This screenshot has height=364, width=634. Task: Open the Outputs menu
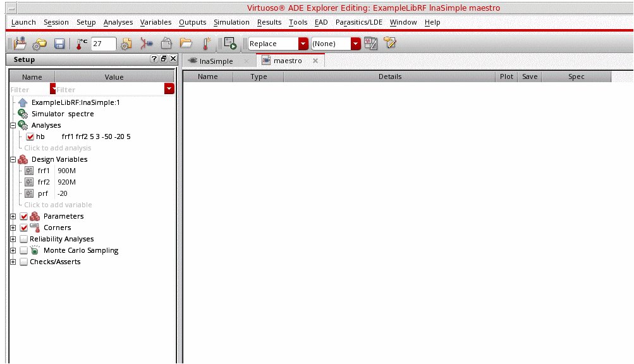[192, 22]
